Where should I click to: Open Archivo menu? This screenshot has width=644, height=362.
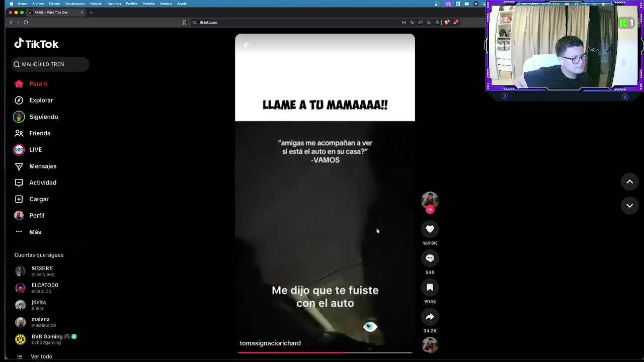(38, 4)
